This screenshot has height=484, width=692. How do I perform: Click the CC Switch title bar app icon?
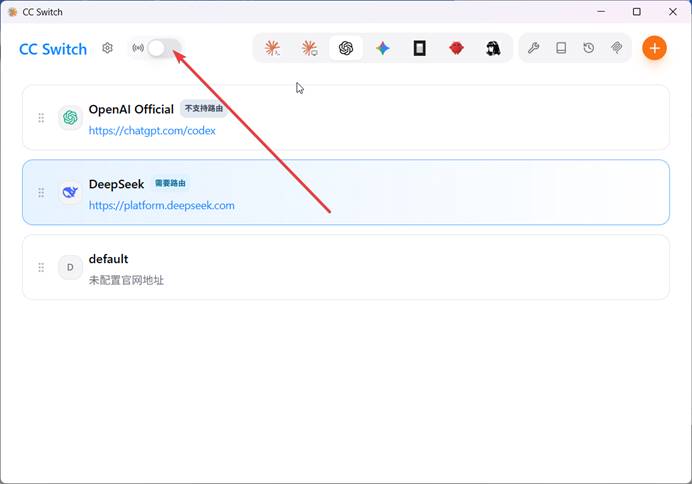pos(13,12)
